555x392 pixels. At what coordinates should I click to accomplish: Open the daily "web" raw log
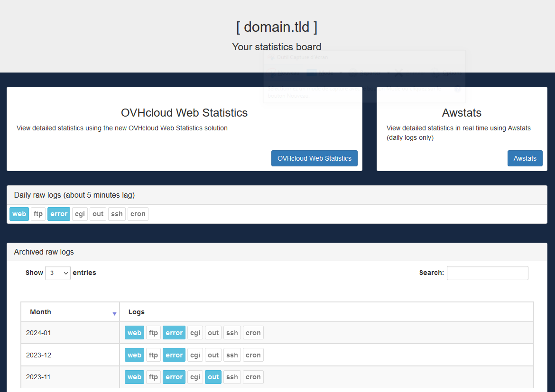[19, 214]
